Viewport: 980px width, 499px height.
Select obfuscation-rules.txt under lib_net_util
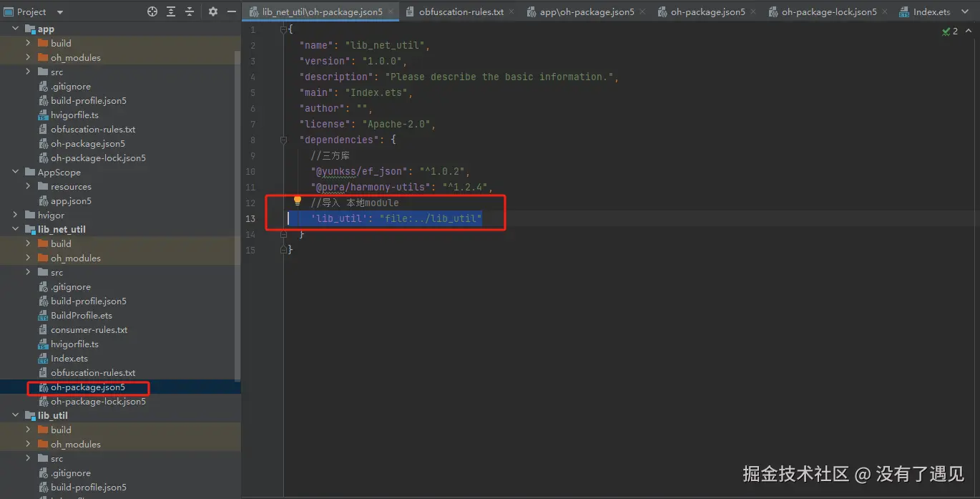[93, 372]
